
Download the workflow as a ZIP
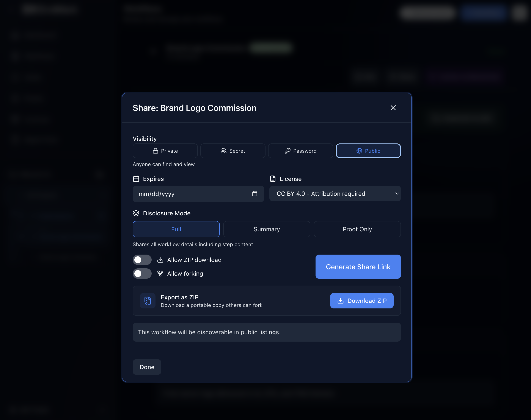(362, 300)
